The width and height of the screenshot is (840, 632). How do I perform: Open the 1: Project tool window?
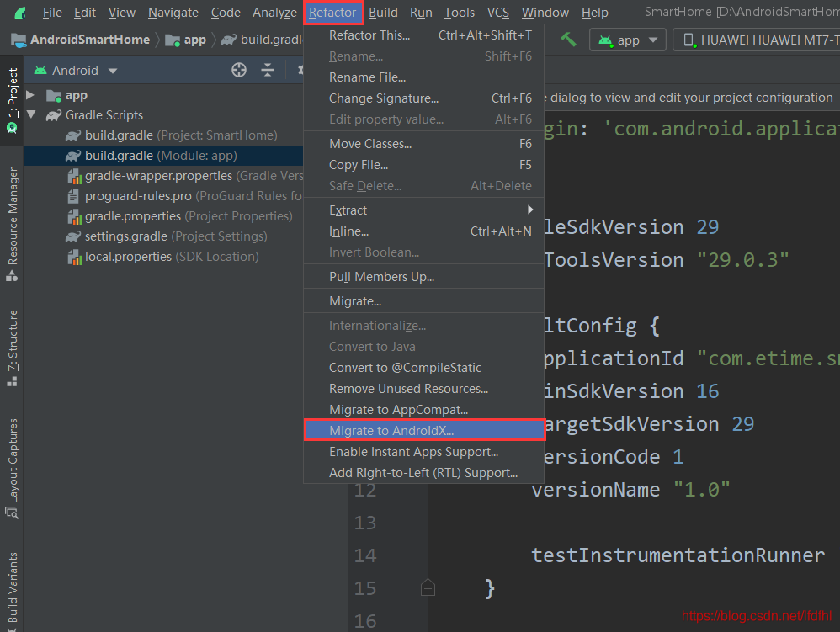tap(13, 99)
